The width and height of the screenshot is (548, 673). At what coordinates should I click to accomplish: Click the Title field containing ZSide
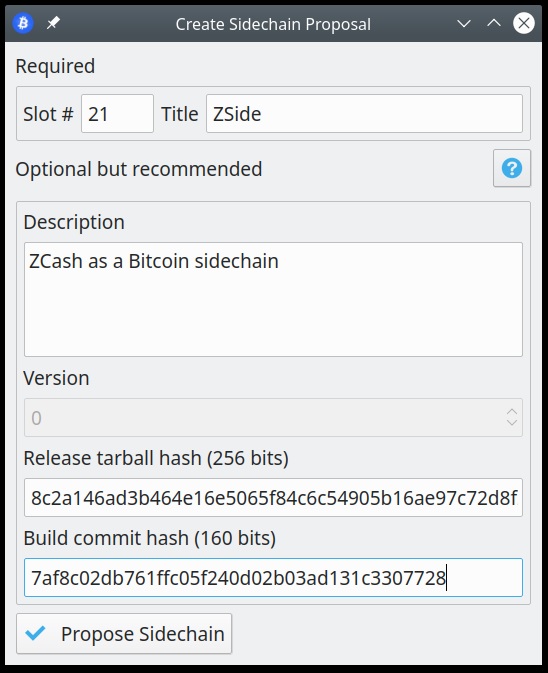pyautogui.click(x=364, y=114)
